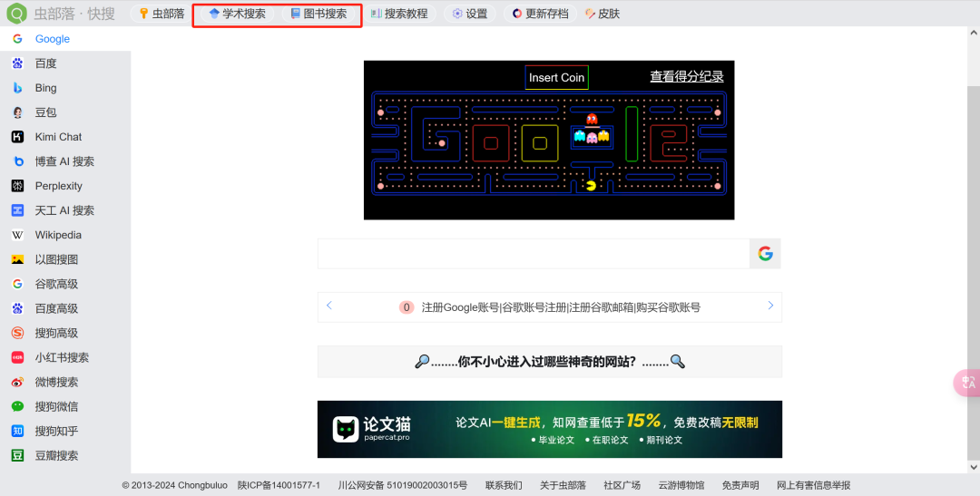
Task: Show next hot search with right chevron
Action: (770, 306)
